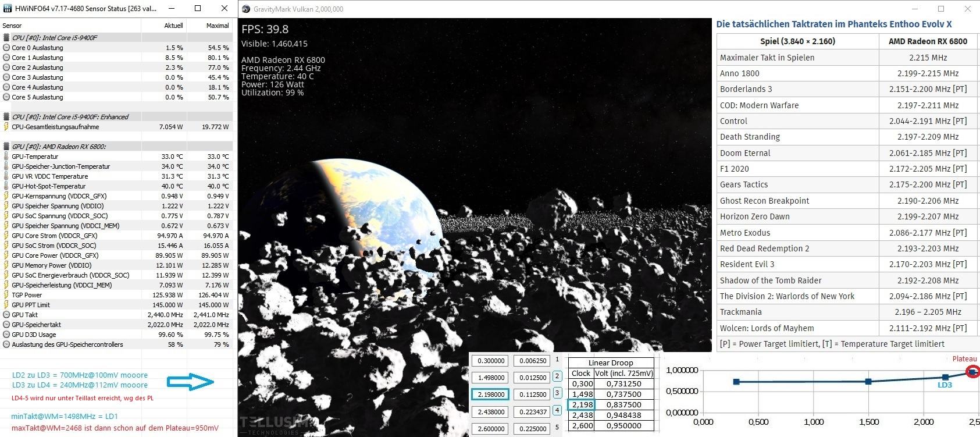Click the point 2 selector box
This screenshot has width=980, height=437.
click(x=557, y=376)
